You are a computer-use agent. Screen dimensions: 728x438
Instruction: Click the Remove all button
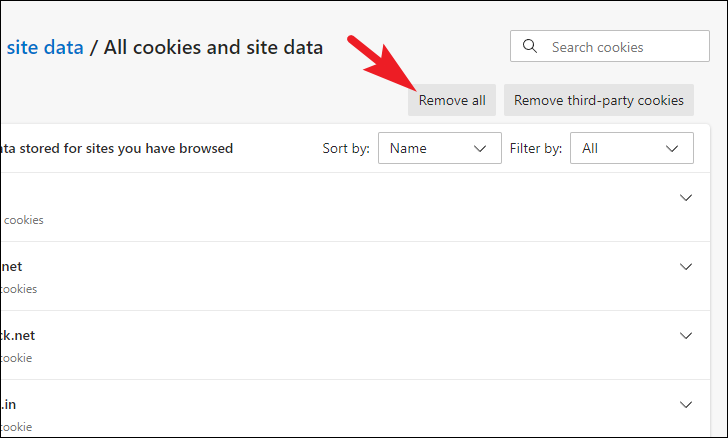pos(452,100)
